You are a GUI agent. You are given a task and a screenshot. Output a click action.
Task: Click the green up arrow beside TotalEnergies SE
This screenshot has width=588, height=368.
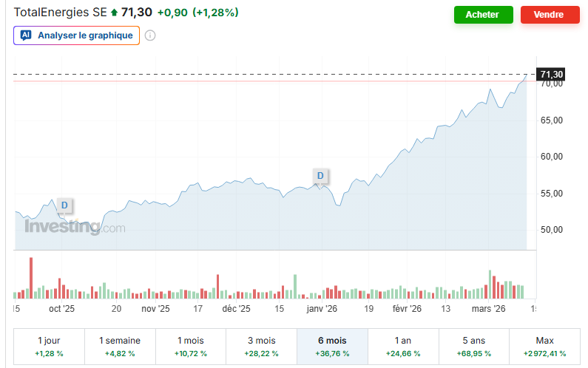114,13
